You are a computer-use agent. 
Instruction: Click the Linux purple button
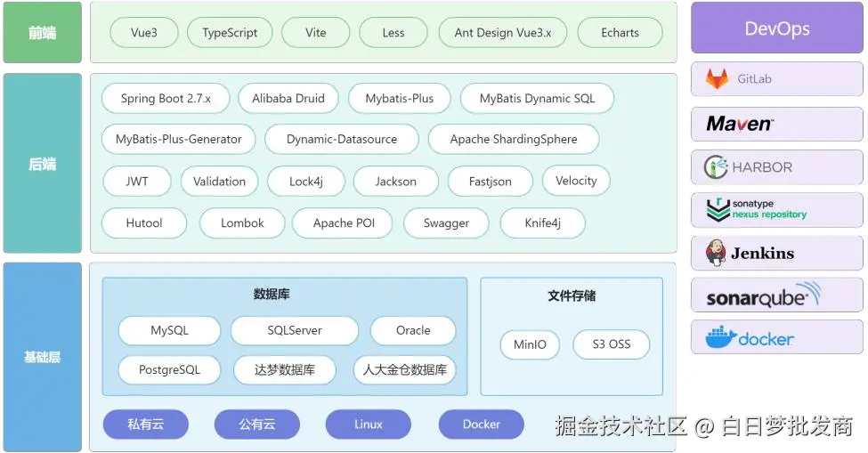[x=369, y=425]
